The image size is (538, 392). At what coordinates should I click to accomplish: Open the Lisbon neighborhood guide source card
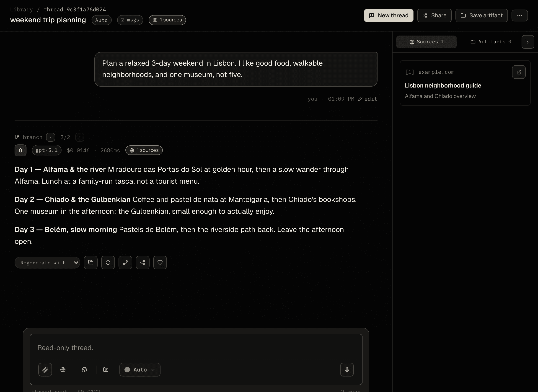click(x=465, y=83)
